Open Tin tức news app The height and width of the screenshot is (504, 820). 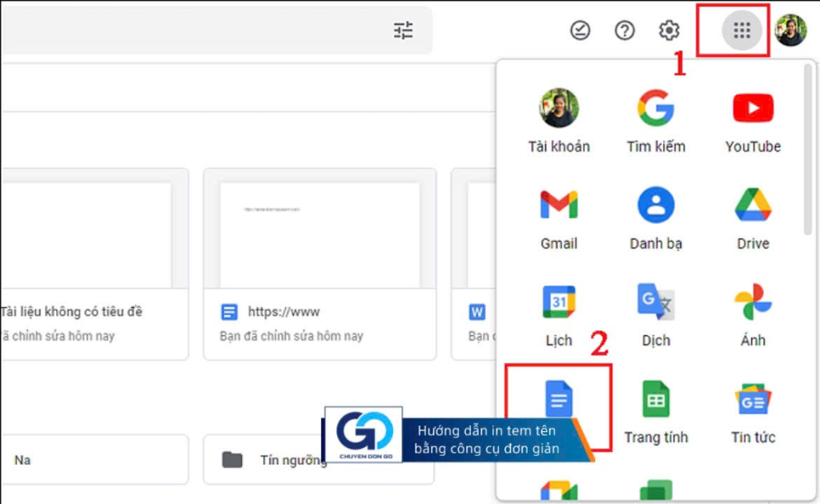(x=753, y=413)
